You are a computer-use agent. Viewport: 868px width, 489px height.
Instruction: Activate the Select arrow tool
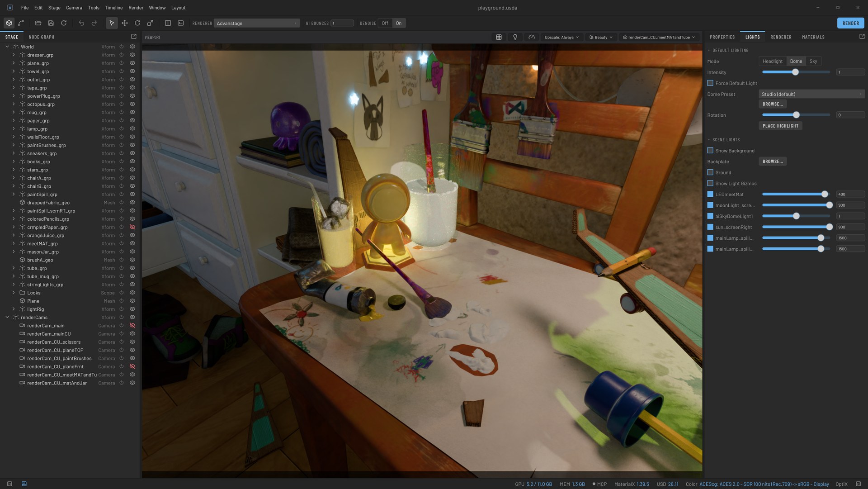pos(112,23)
